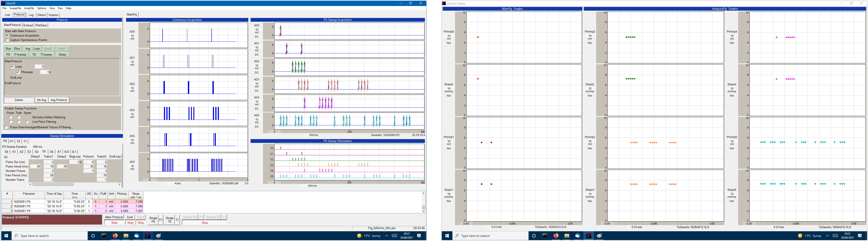
Task: Click the Avg Protocol button
Action: (x=59, y=100)
